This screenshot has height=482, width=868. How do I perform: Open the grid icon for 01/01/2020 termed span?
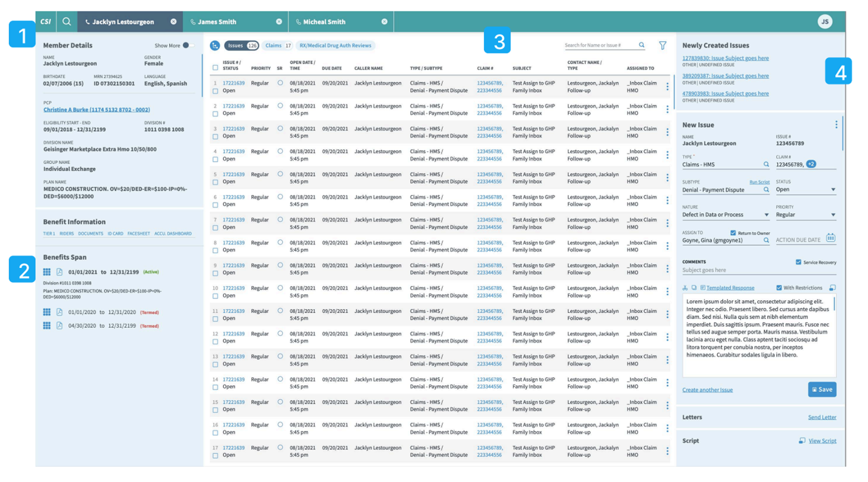click(x=47, y=312)
